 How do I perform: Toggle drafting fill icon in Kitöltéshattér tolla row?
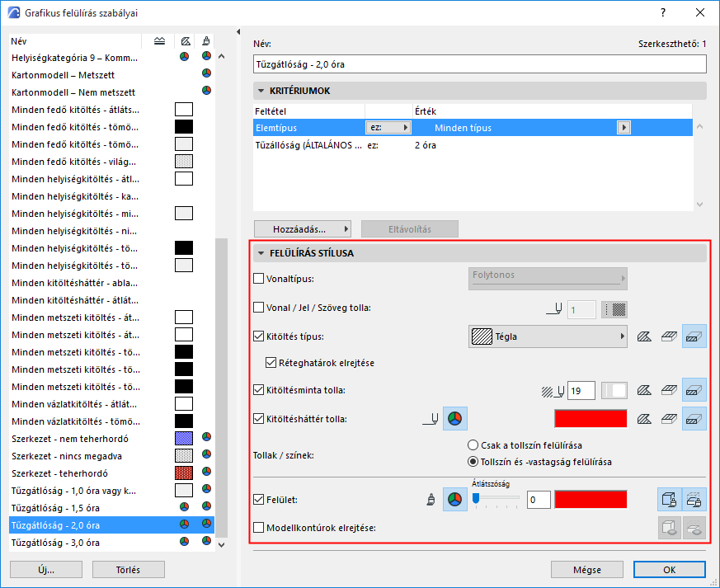(x=644, y=419)
